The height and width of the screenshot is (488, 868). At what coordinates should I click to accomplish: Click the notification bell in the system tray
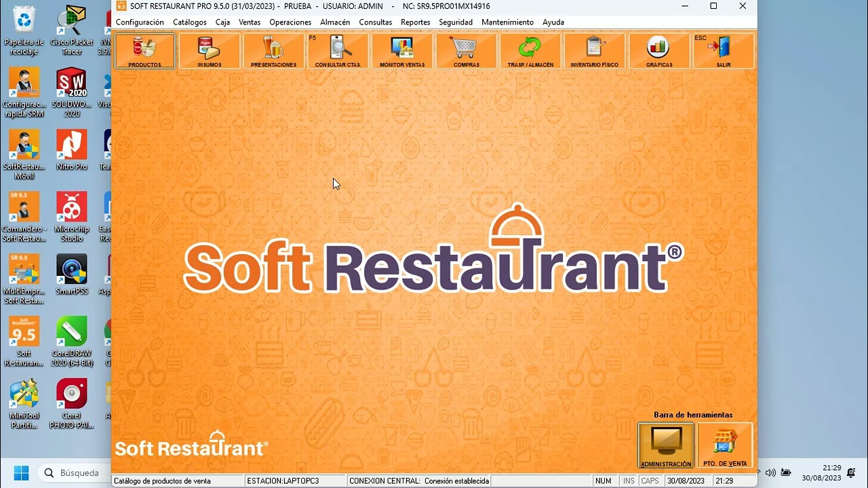[852, 472]
